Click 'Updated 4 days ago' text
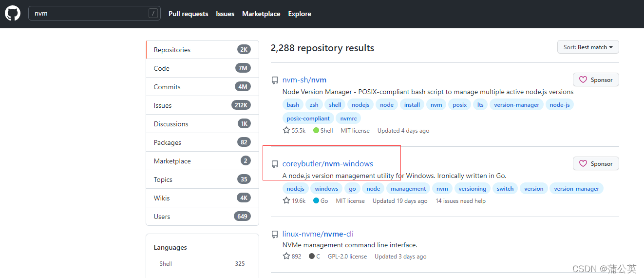The height and width of the screenshot is (278, 644). pyautogui.click(x=403, y=131)
